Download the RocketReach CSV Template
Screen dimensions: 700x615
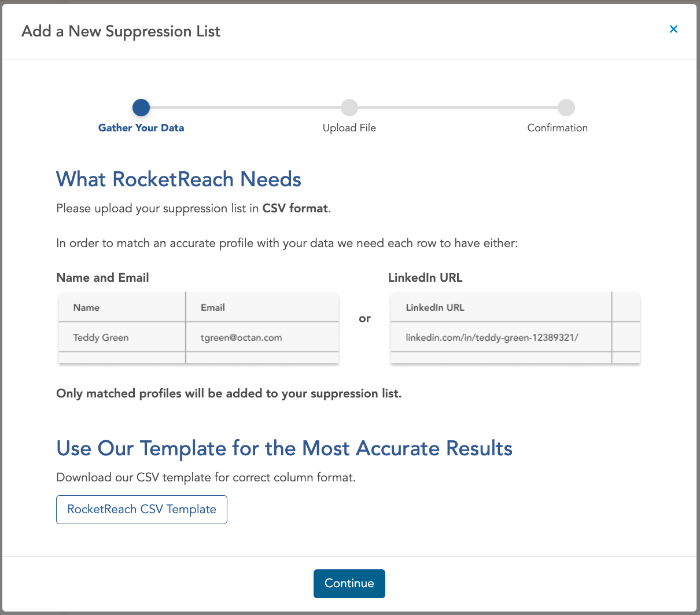point(142,509)
